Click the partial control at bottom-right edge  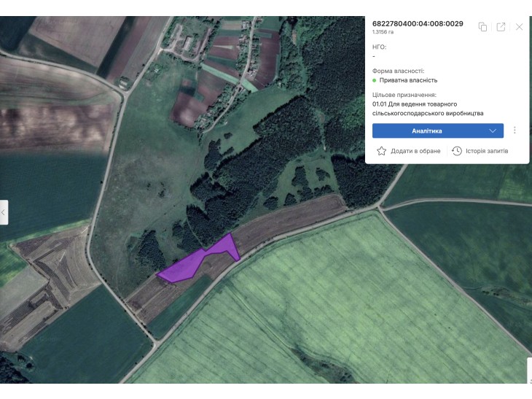[529, 371]
